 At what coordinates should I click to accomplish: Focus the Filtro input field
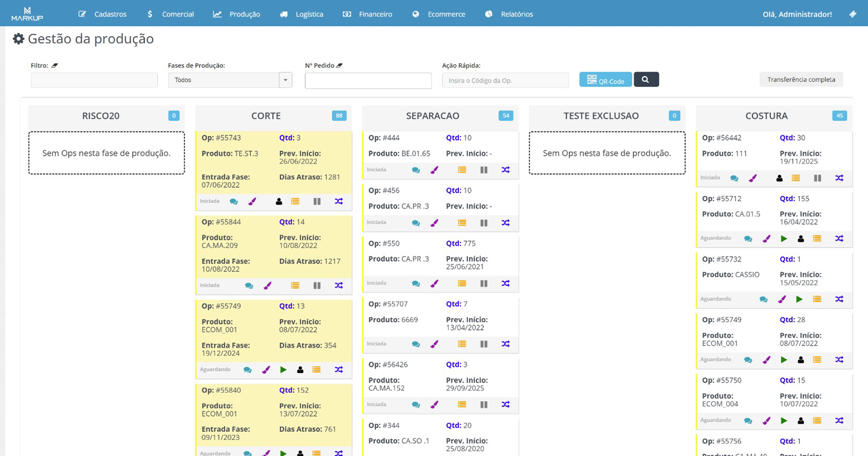coord(94,80)
